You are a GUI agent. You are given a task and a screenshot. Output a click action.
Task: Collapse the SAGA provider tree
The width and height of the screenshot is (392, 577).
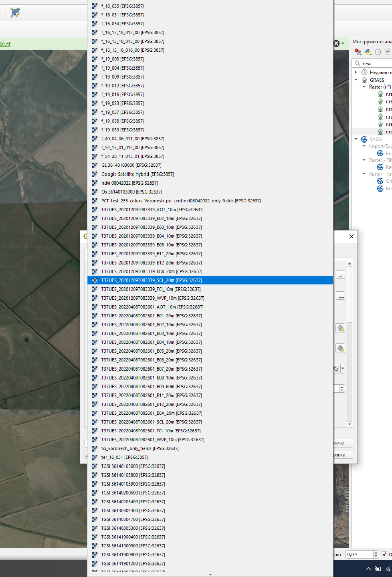point(356,139)
